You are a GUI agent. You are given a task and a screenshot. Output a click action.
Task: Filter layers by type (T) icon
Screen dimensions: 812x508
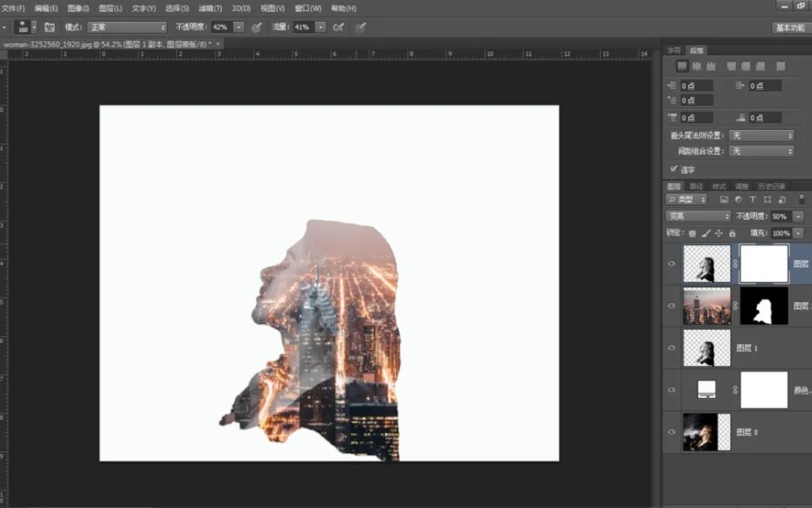click(x=753, y=199)
